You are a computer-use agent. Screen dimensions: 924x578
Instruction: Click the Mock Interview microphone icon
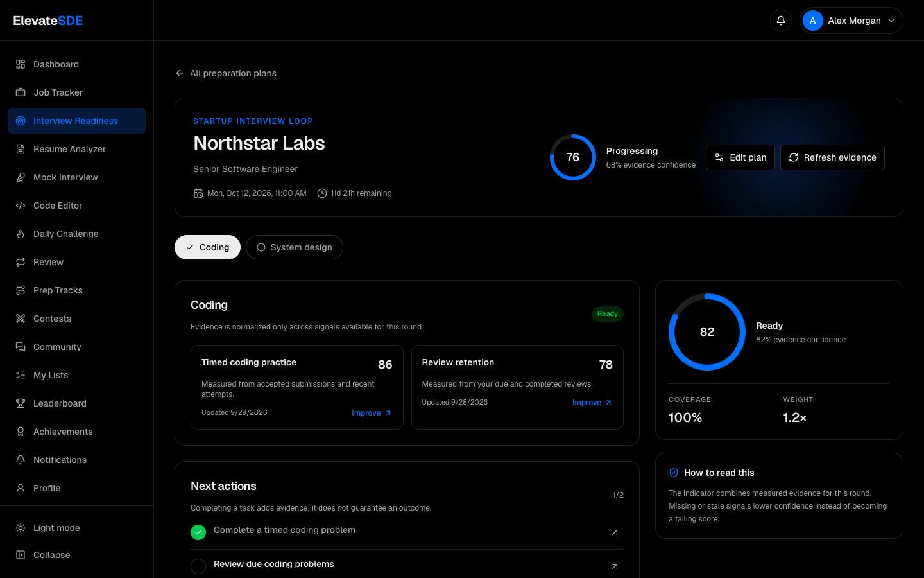click(21, 177)
